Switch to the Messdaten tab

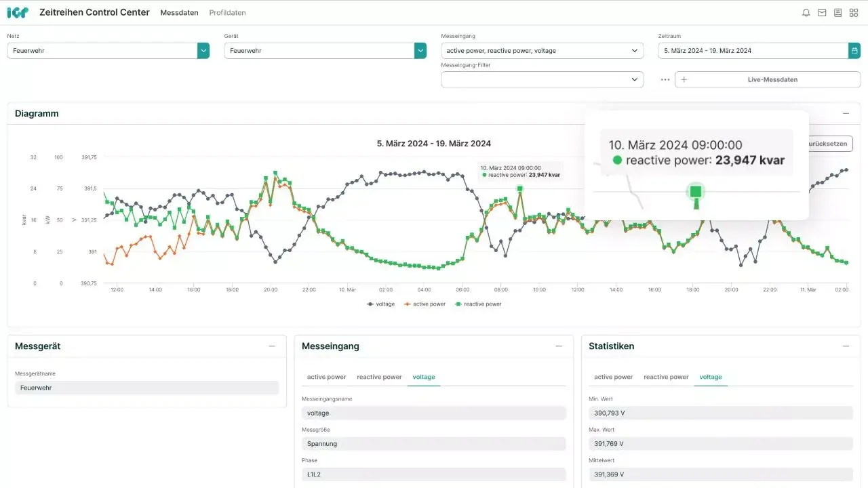pyautogui.click(x=179, y=13)
